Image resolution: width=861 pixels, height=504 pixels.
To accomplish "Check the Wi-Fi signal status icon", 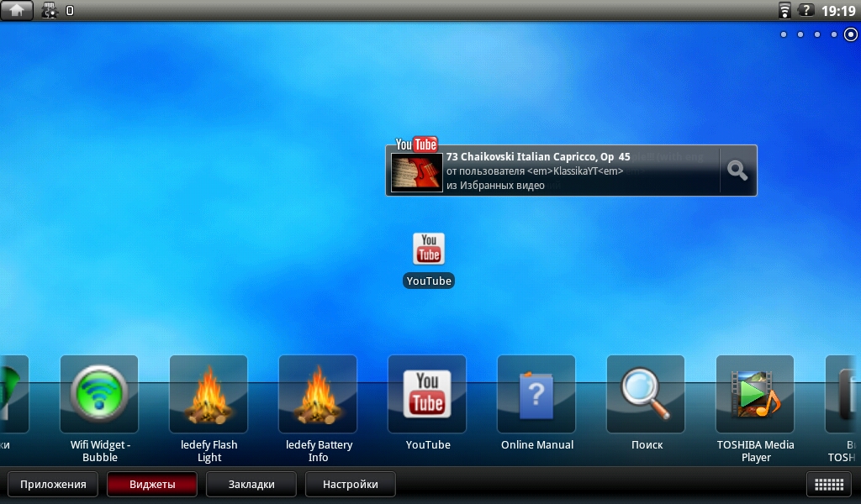I will (x=784, y=10).
